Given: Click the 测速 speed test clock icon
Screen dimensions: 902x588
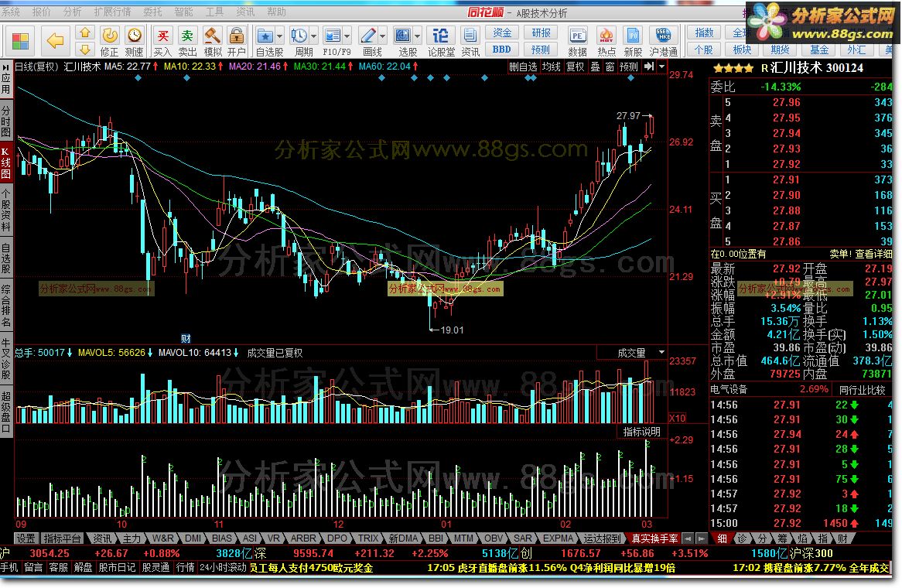Looking at the screenshot, I should (x=135, y=41).
